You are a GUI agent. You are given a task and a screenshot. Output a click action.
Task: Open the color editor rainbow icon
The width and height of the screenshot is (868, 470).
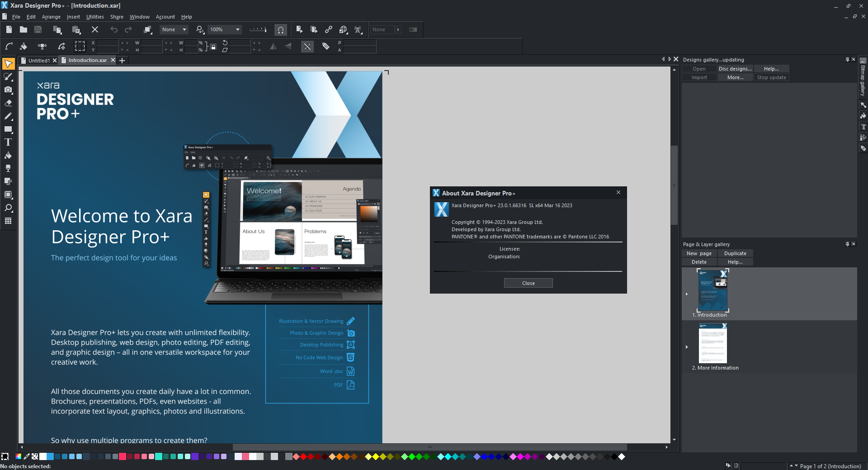pos(19,456)
